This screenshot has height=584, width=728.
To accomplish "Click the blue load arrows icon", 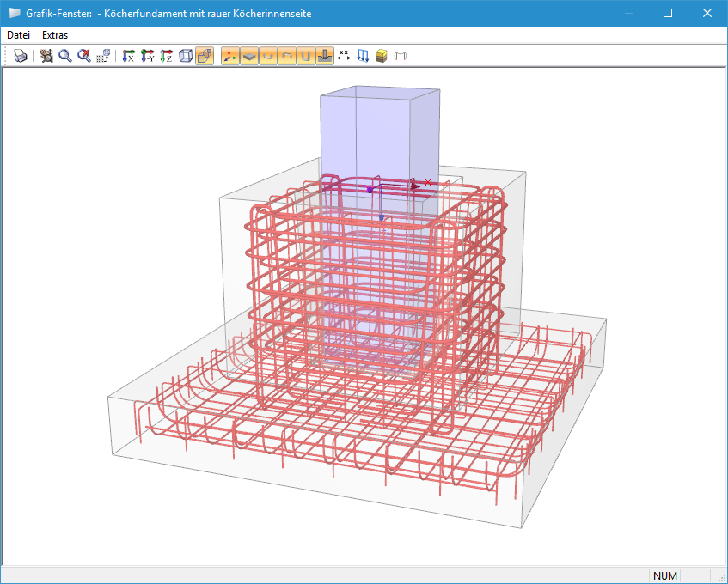I will 363,56.
